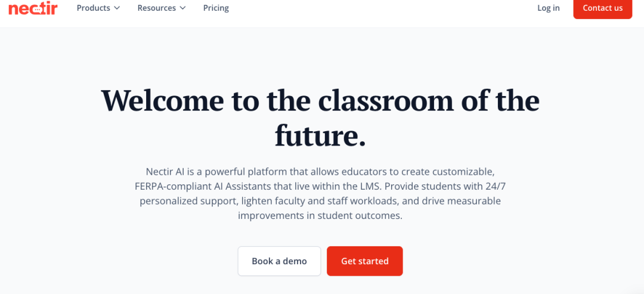The height and width of the screenshot is (294, 644).
Task: Click the word "future." in the headline
Action: tap(320, 135)
